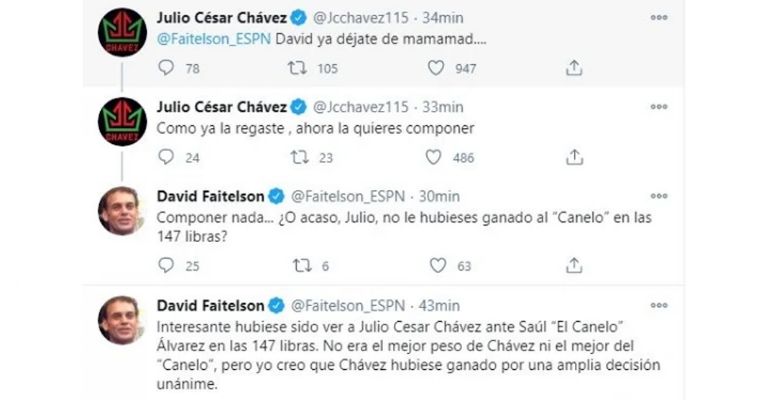
Task: Reply to Chávez's "David ya déjate" tweet
Action: [x=166, y=68]
